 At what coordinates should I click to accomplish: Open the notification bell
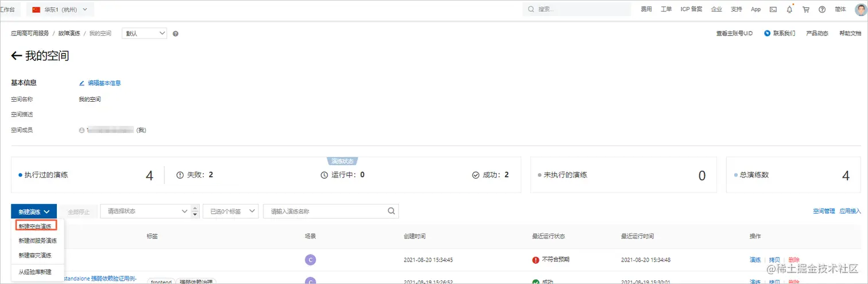pyautogui.click(x=789, y=9)
